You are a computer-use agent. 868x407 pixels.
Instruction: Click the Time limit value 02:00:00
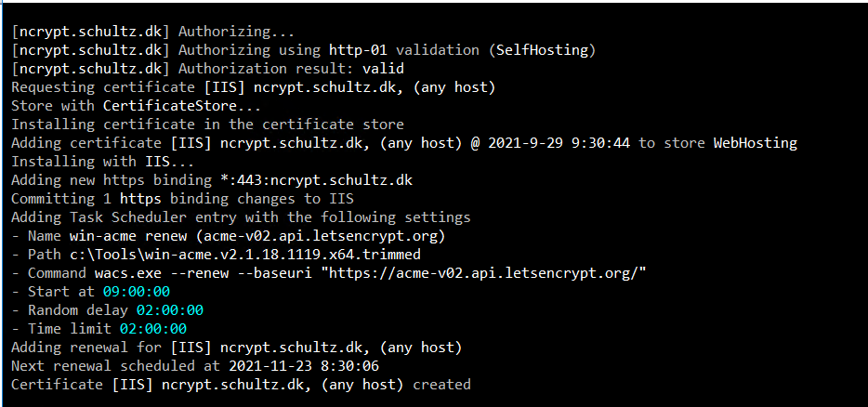152,329
